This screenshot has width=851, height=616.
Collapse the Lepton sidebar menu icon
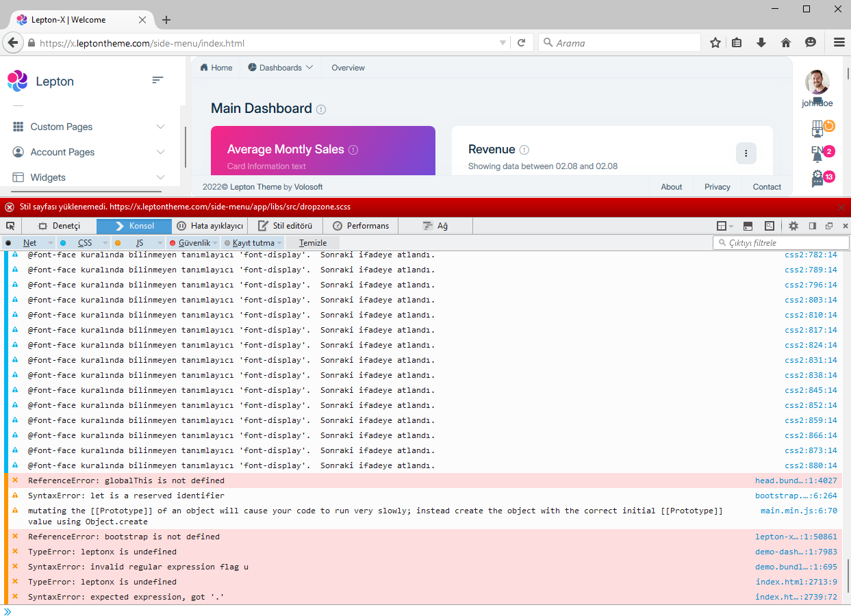click(x=157, y=81)
